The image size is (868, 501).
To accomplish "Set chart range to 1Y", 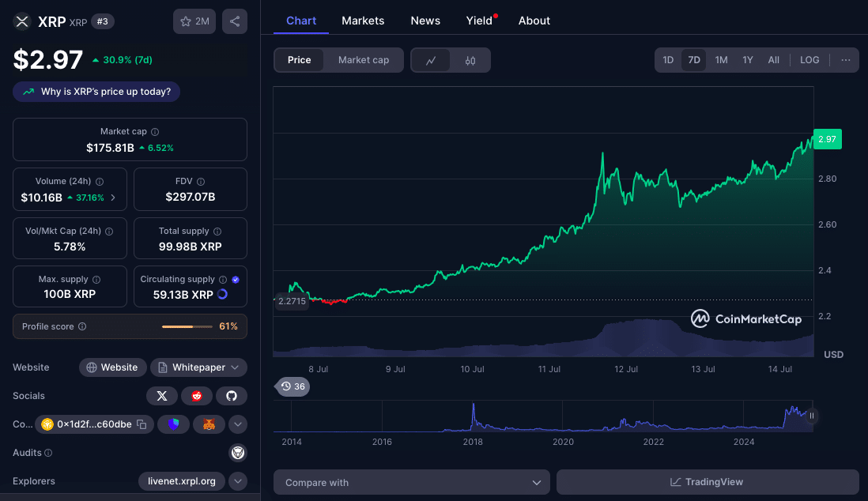I will pos(747,60).
